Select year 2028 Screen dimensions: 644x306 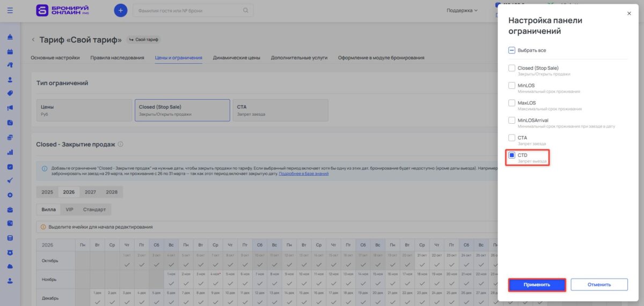click(112, 192)
